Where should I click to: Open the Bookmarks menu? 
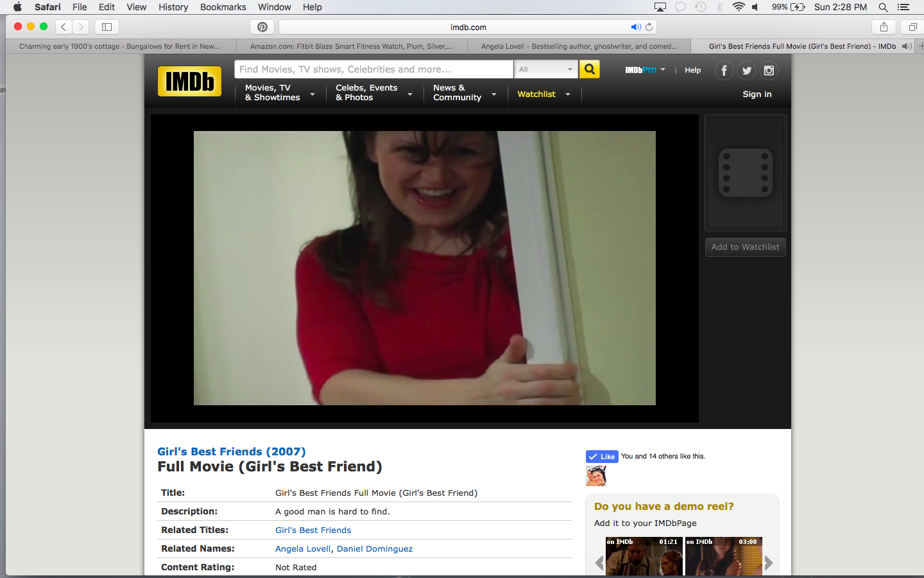[223, 7]
